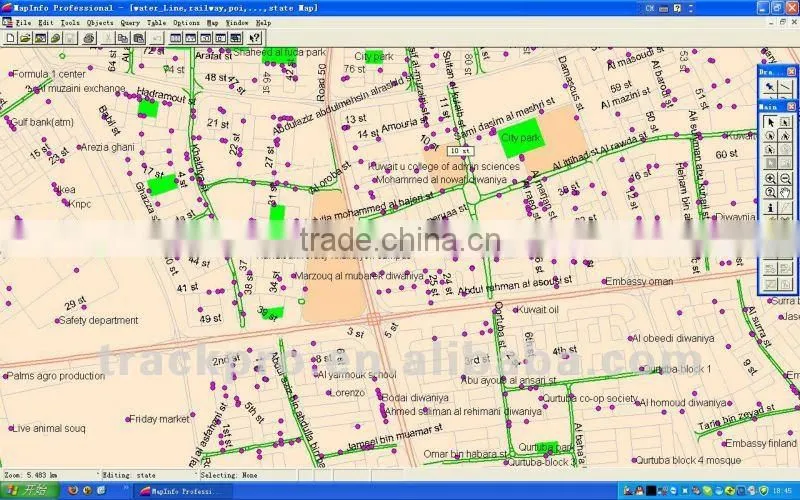Click the Friday market map label
This screenshot has width=800, height=500.
[159, 419]
